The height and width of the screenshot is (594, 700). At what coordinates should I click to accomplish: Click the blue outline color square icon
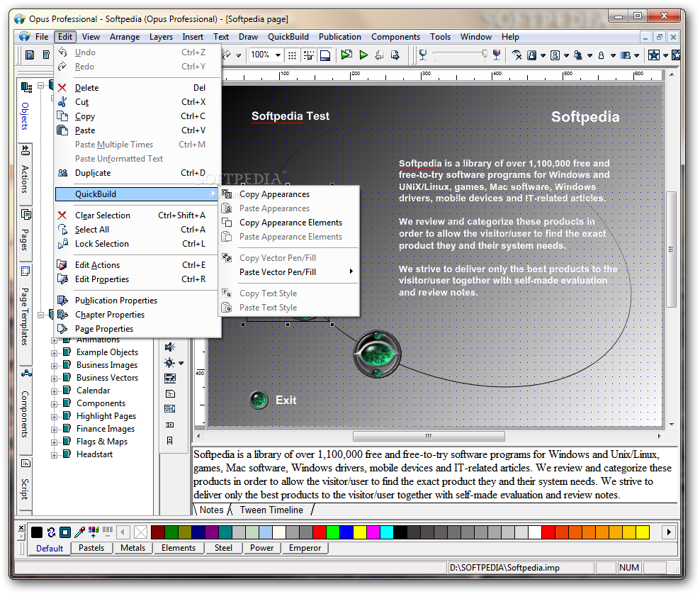65,532
